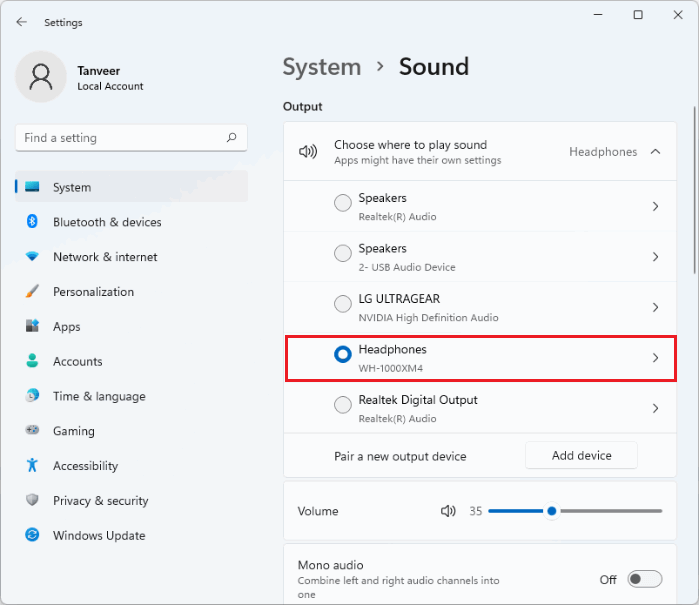
Task: Select Speakers Realtek(R) Audio radio button
Action: [x=343, y=203]
